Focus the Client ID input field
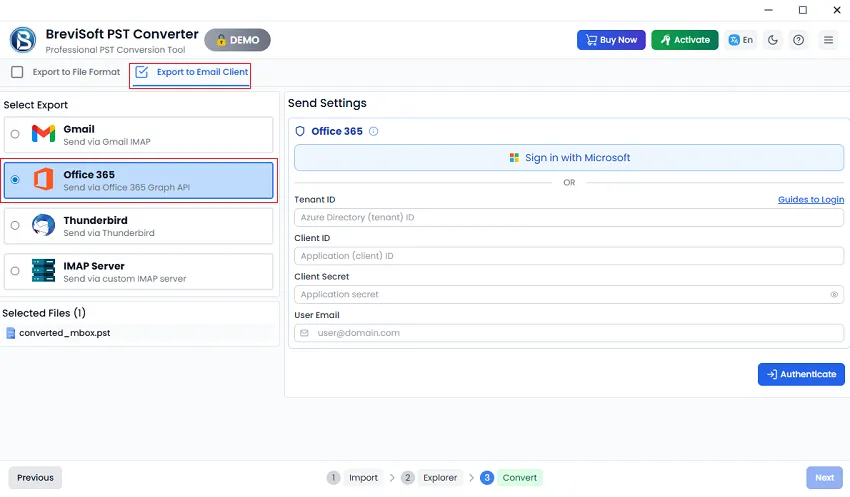Screen dimensions: 850x497 coord(569,256)
